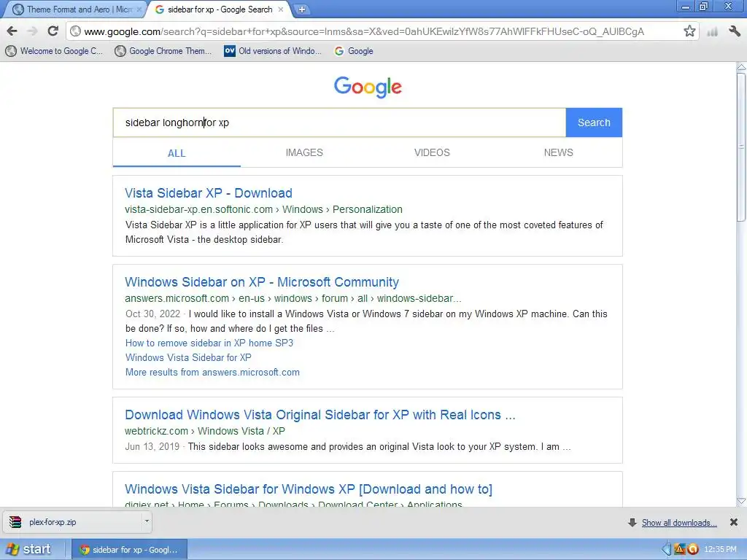The height and width of the screenshot is (560, 747).
Task: Close the sidebar for xp search tab
Action: click(x=281, y=9)
